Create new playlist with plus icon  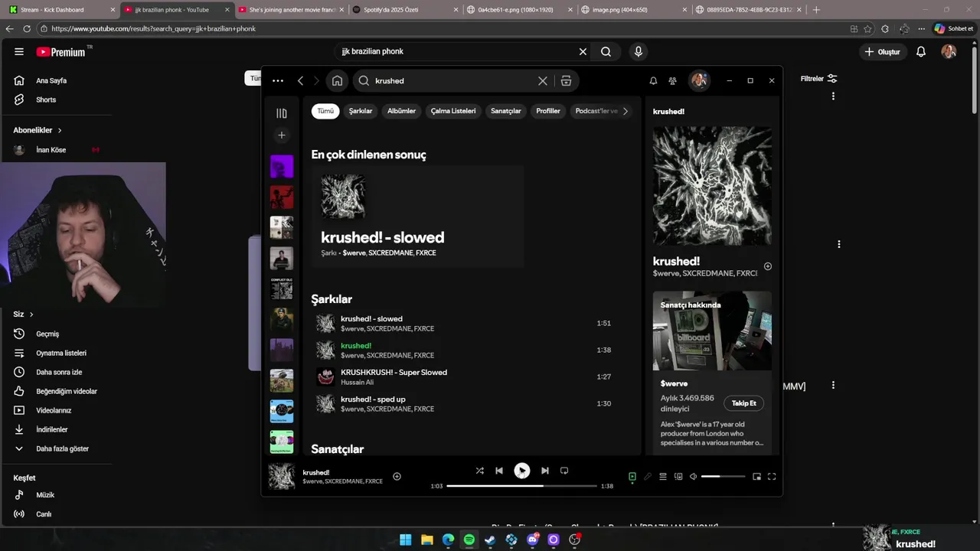coord(282,135)
